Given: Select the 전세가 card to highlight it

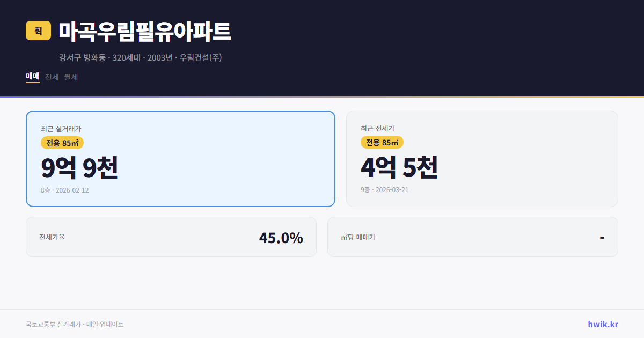Looking at the screenshot, I should click(482, 158).
